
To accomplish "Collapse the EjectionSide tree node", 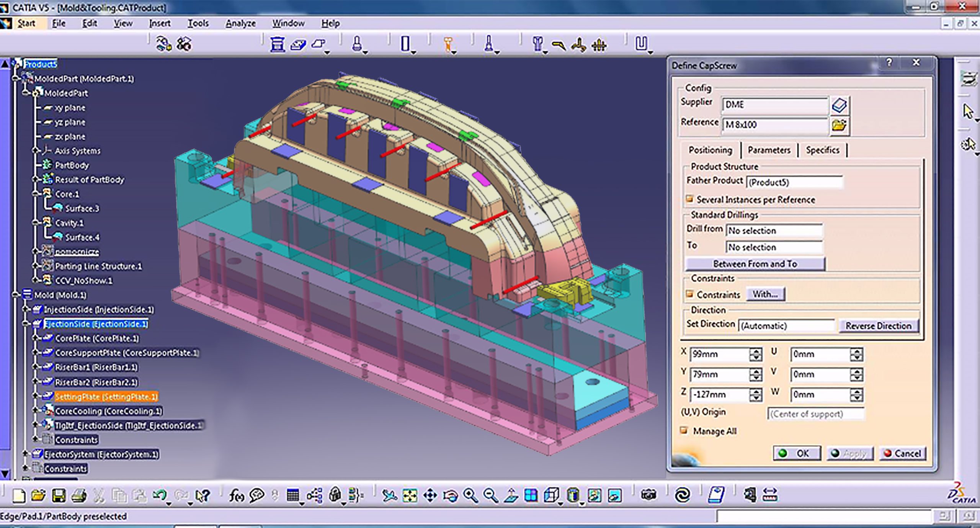I will 26,324.
